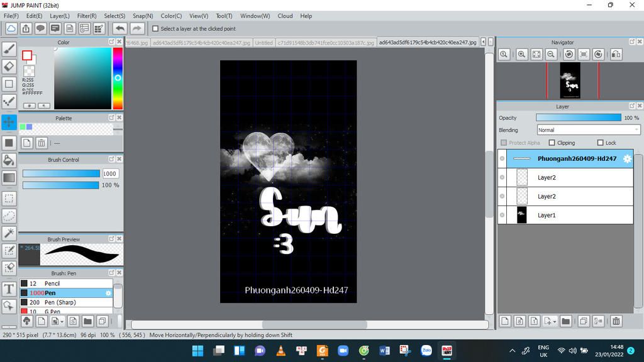Pick the green palette swatch
This screenshot has height=362, width=644.
[x=23, y=127]
